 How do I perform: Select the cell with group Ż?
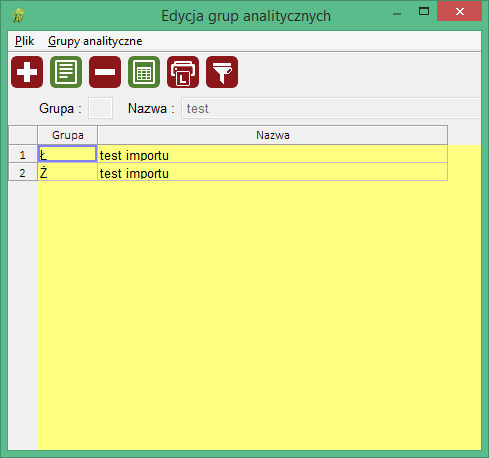(x=67, y=172)
